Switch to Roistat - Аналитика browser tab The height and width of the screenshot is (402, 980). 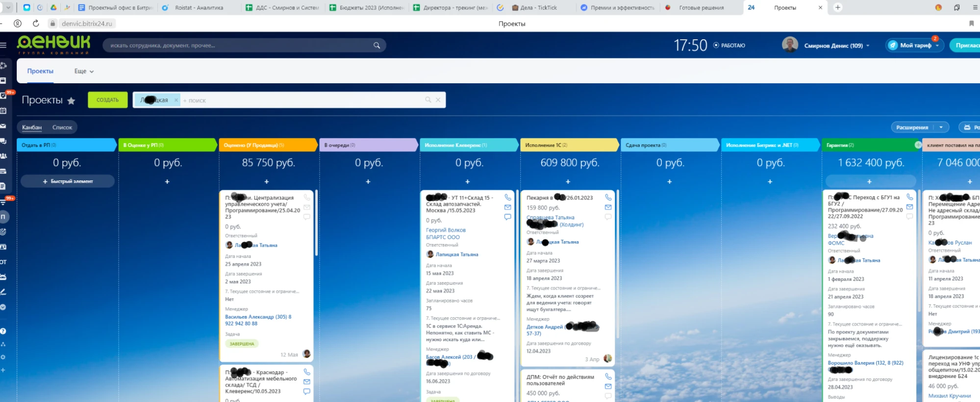[x=199, y=8]
